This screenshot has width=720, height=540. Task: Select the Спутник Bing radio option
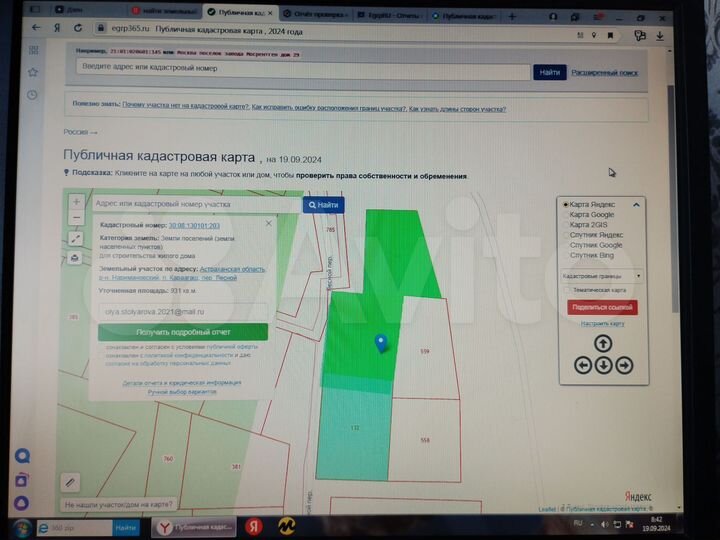point(566,255)
